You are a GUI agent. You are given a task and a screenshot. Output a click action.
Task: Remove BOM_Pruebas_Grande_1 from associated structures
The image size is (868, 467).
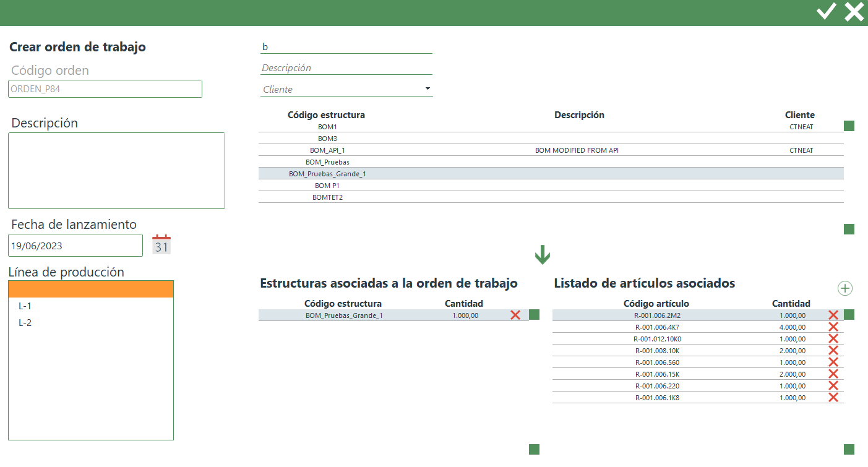(515, 315)
